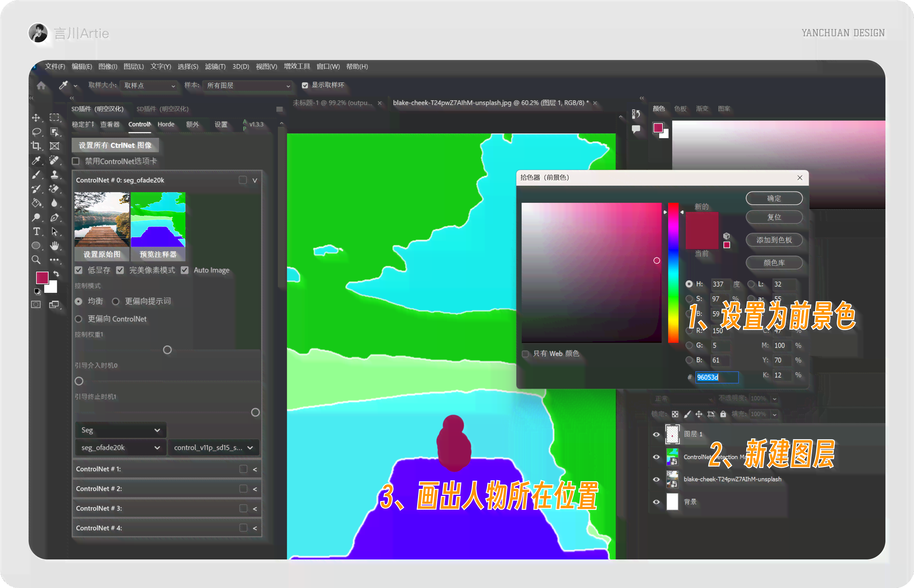Open the 图层(L) menu
The height and width of the screenshot is (588, 914).
pyautogui.click(x=134, y=66)
